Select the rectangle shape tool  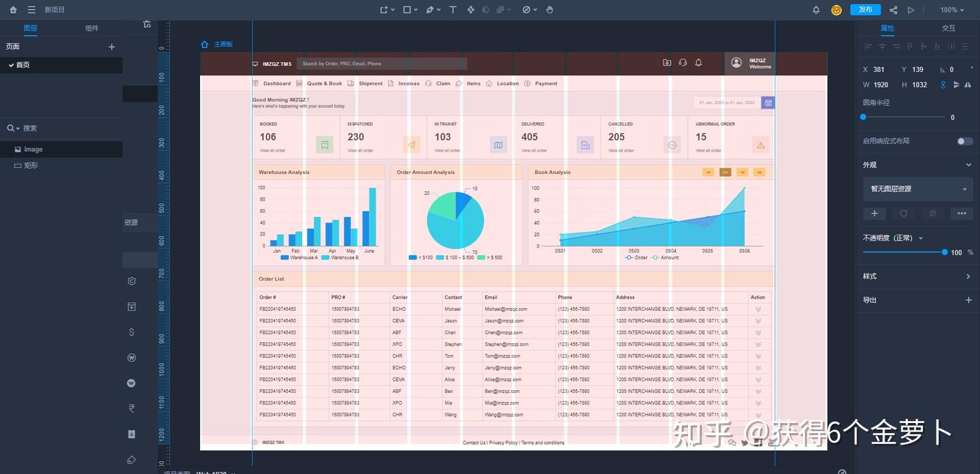(x=407, y=10)
